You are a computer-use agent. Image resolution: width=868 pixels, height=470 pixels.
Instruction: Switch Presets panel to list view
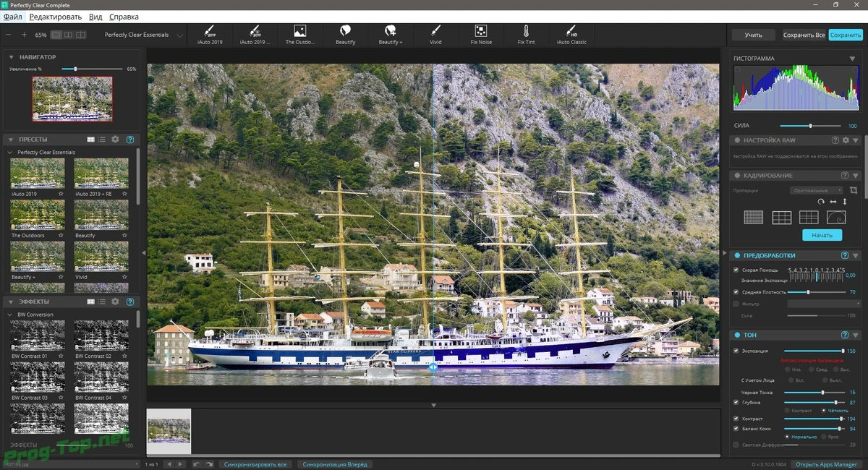click(102, 139)
